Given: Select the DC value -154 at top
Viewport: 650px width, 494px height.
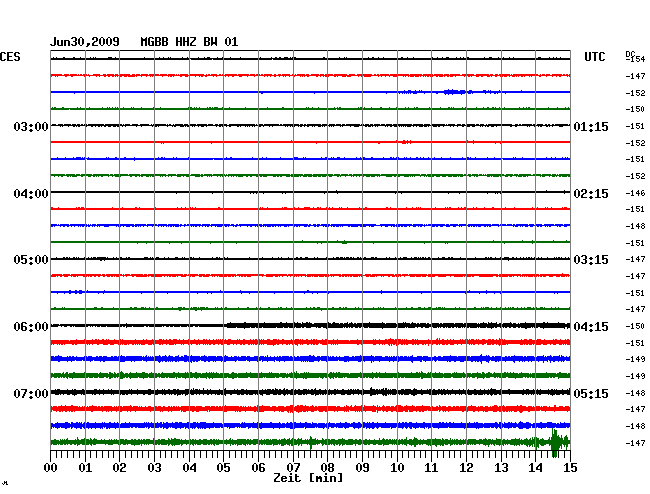Looking at the screenshot, I should coord(637,59).
